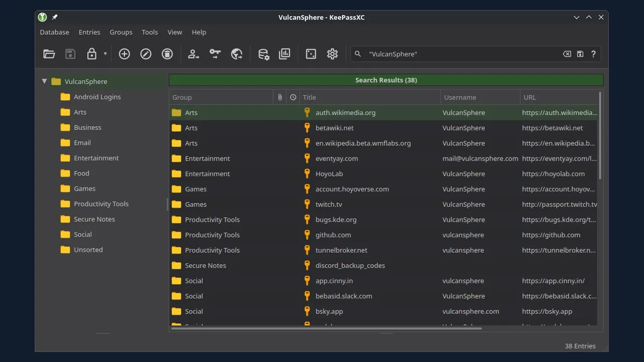Save the current search icon
644x362 pixels.
pyautogui.click(x=580, y=54)
